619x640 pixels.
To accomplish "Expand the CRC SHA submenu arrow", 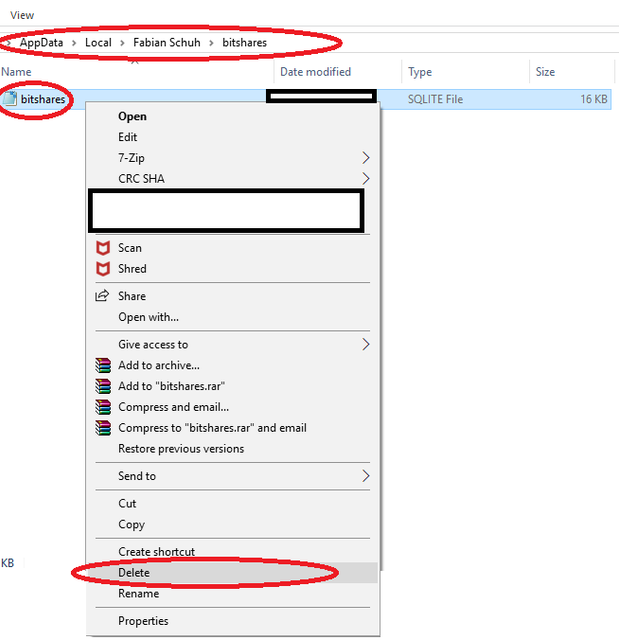I will (366, 178).
